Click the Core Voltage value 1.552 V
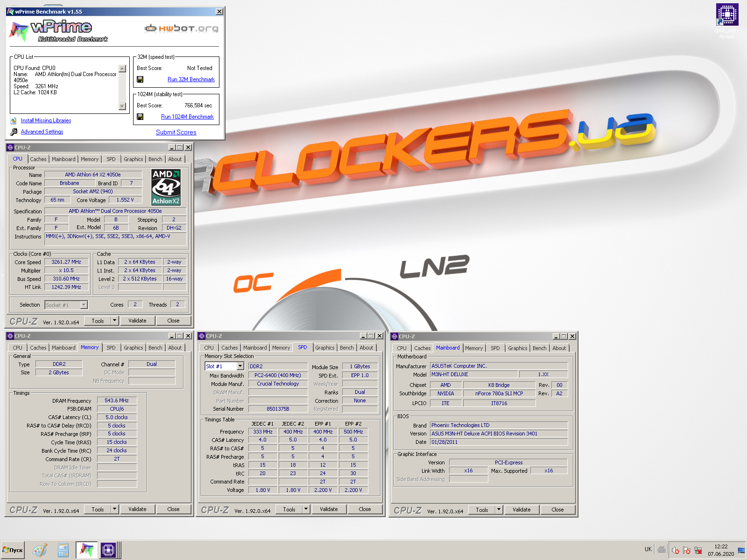This screenshot has height=560, width=747. tap(125, 200)
